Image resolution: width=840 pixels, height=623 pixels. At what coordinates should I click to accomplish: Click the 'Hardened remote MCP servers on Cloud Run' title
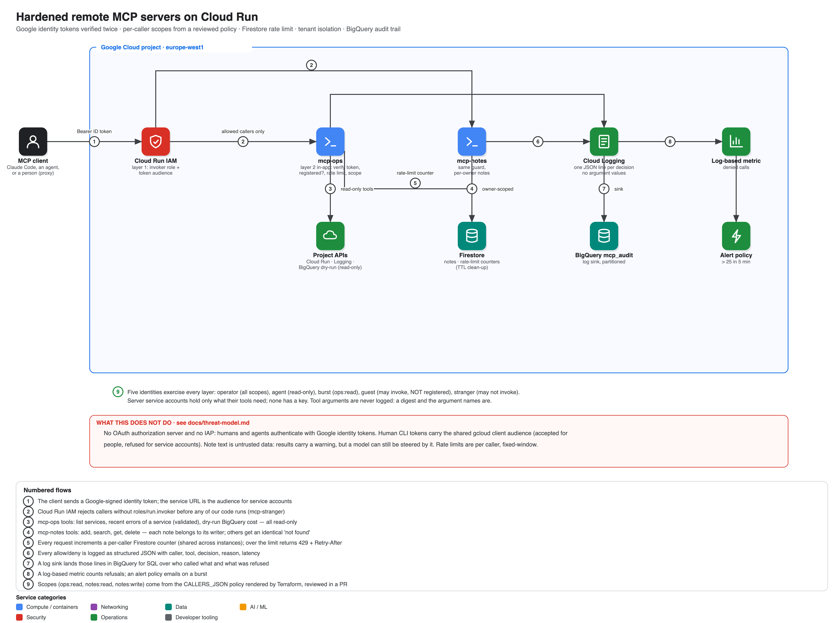137,17
